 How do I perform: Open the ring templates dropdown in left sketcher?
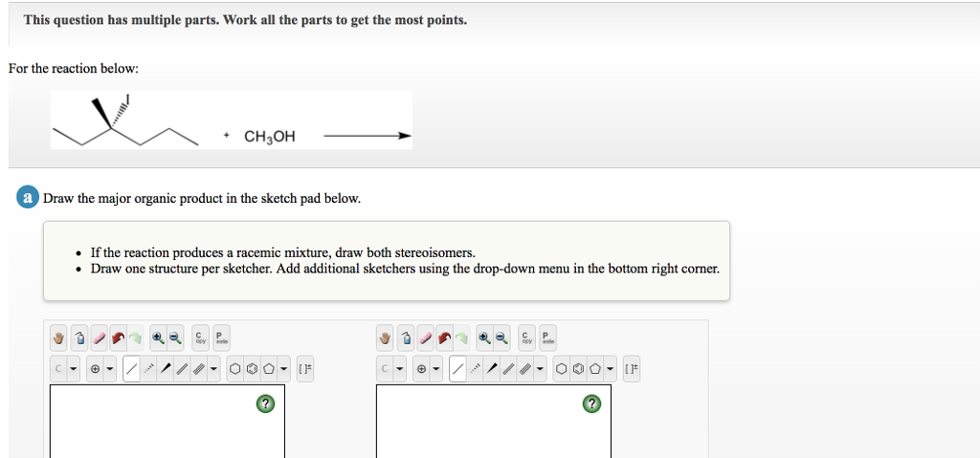tap(284, 369)
